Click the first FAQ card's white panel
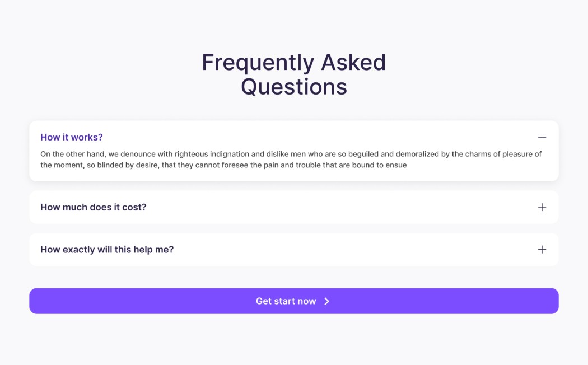Viewport: 588px width, 365px height. point(293,150)
